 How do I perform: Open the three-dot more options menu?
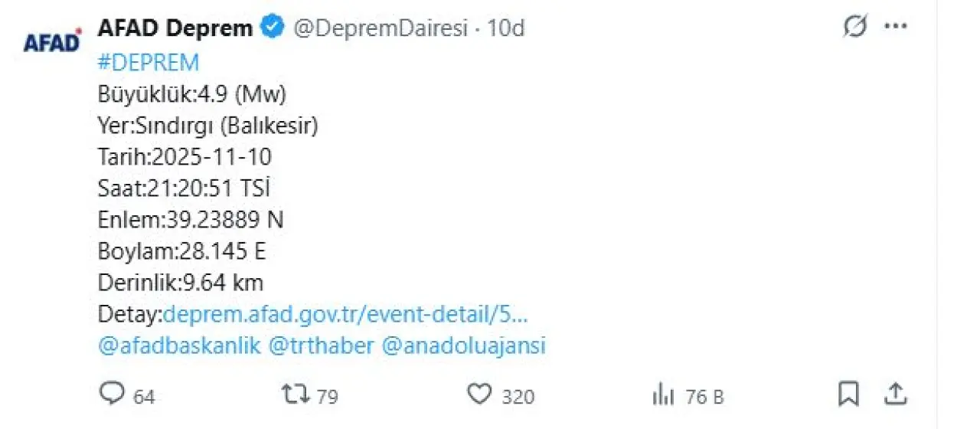click(895, 28)
